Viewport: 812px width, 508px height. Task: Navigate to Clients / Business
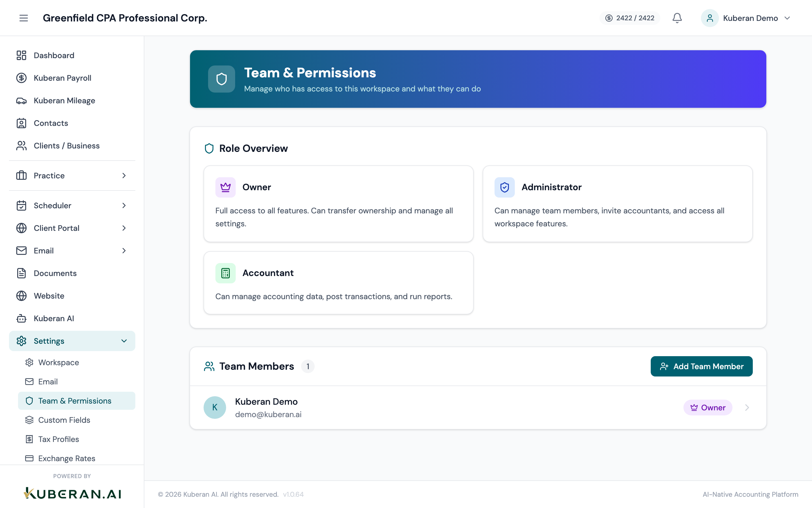tap(72, 145)
